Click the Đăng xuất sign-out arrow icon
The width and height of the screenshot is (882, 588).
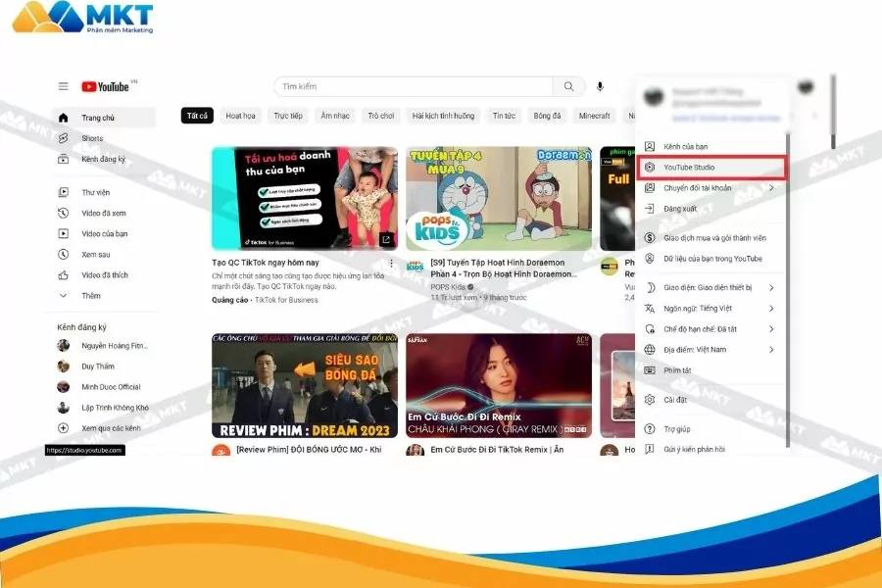(650, 209)
